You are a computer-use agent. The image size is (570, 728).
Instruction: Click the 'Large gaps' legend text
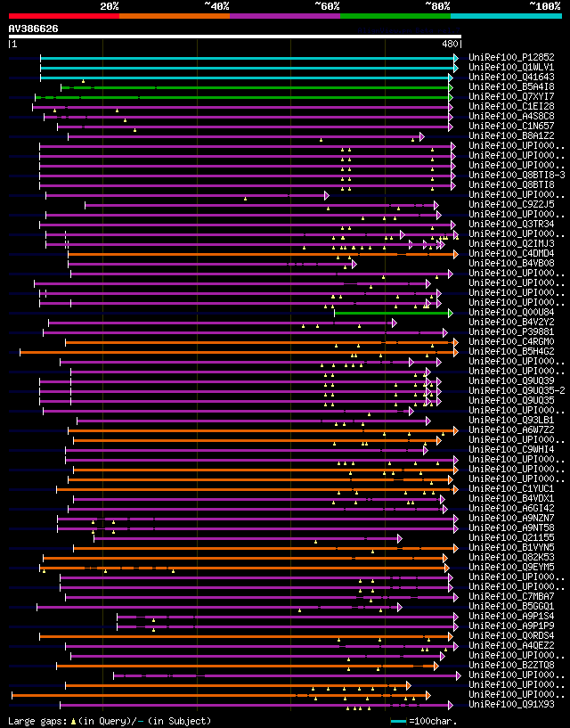coord(37,722)
